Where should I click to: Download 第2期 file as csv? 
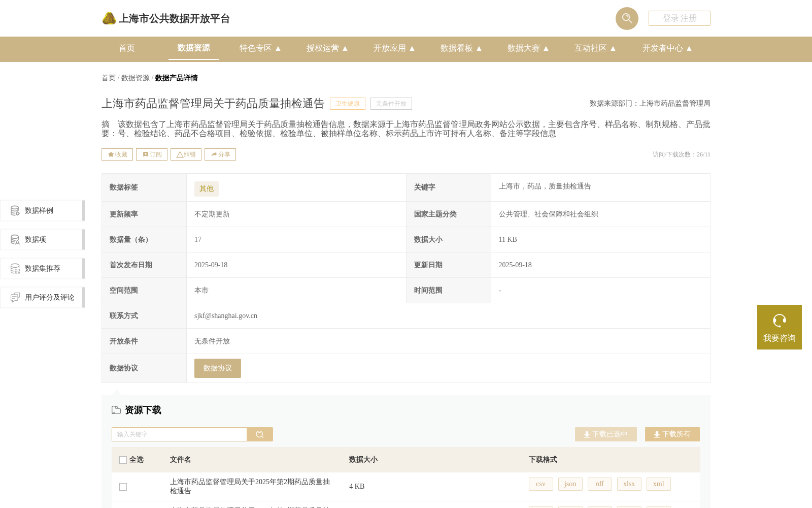(x=541, y=484)
